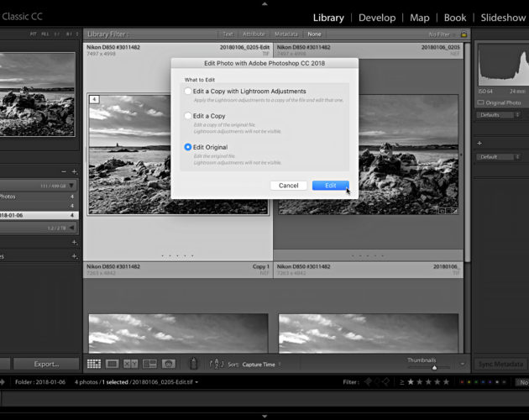The width and height of the screenshot is (529, 420).
Task: Choose Text in Library Filter bar
Action: click(x=228, y=34)
